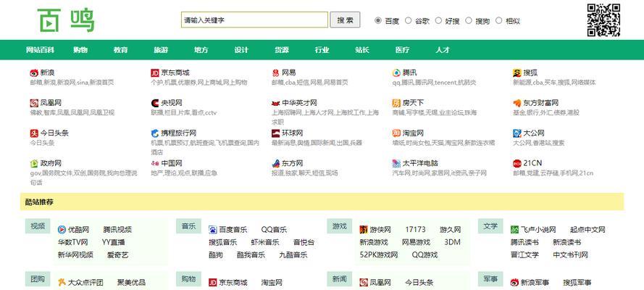This screenshot has height=290, width=644.
Task: Click the 凤凰网 icon in the top sites grid
Action: click(33, 103)
